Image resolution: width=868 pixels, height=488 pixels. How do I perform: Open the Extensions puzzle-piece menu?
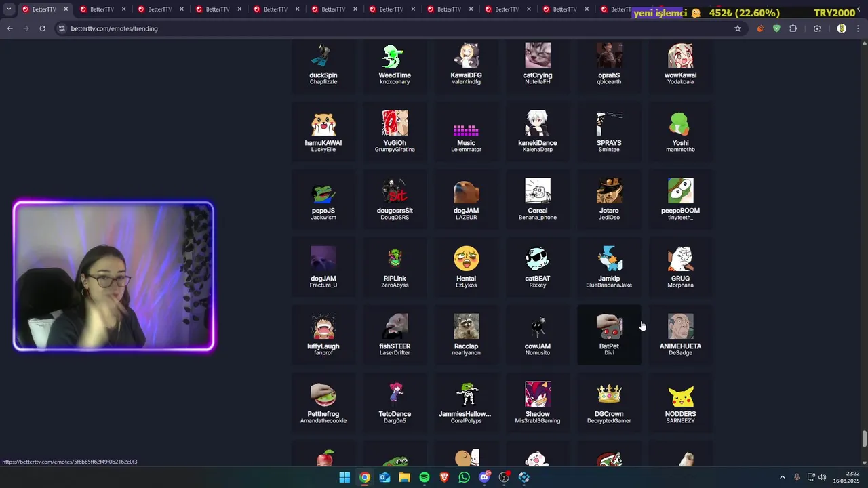pos(793,28)
